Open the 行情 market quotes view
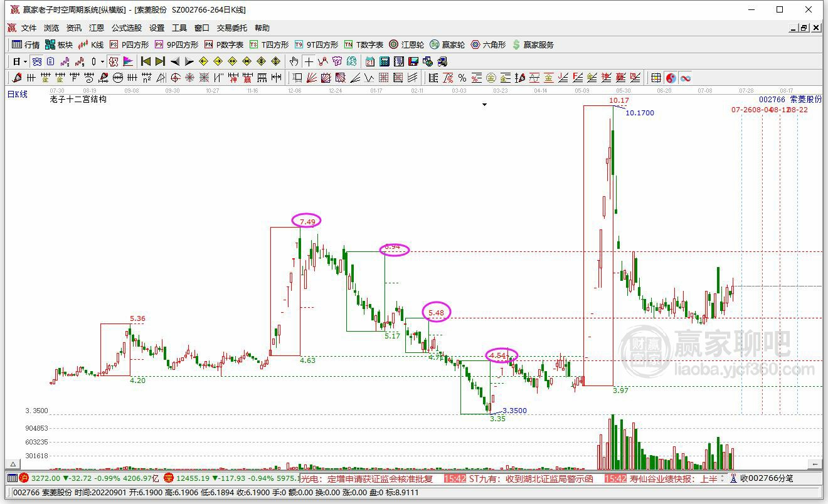Image resolution: width=828 pixels, height=504 pixels. click(x=26, y=45)
